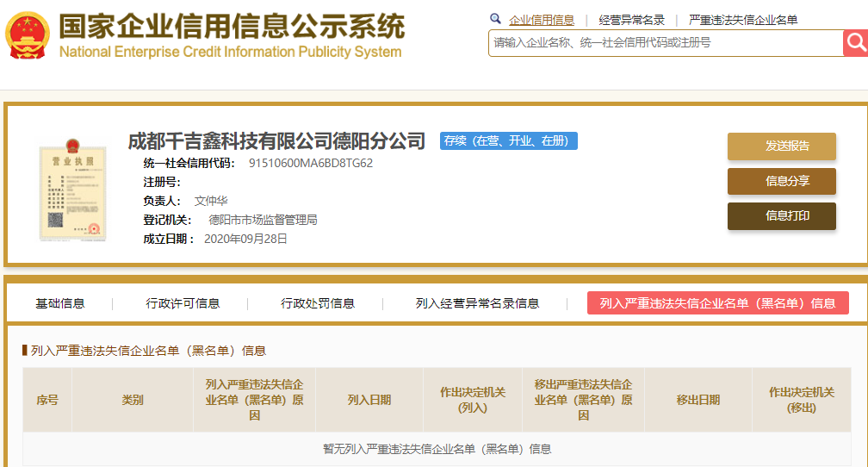Click the 列入严重违法失信企业名单（黑名单）原因 column header
Image resolution: width=868 pixels, height=467 pixels.
[x=254, y=400]
